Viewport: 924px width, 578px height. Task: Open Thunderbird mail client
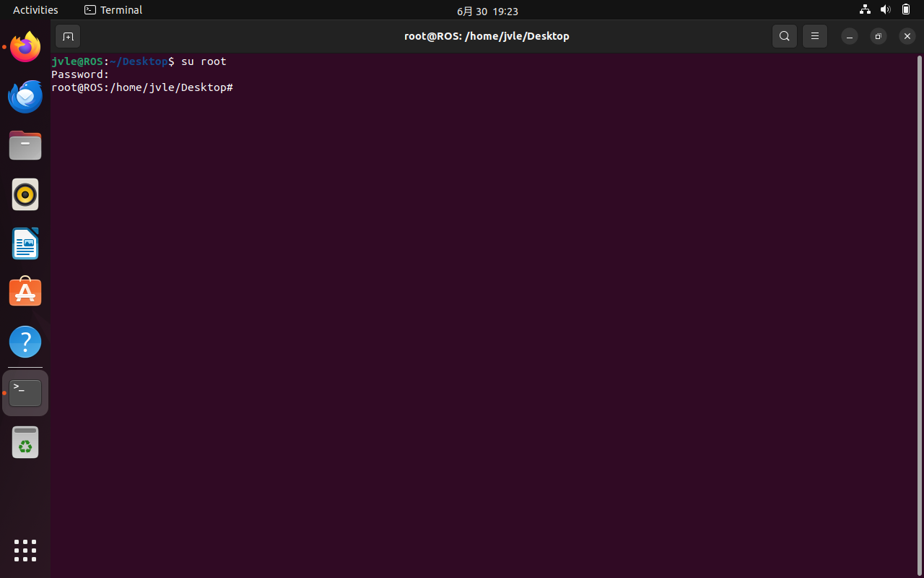point(25,97)
